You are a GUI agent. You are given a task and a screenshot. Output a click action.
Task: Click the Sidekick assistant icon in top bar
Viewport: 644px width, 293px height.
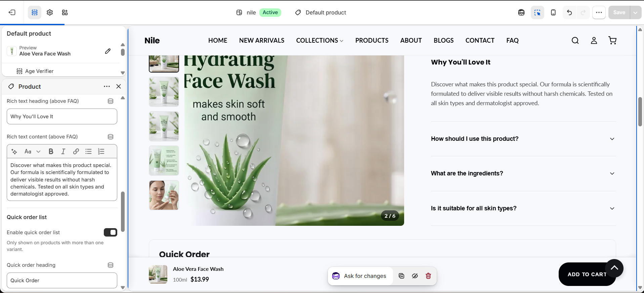pos(521,12)
